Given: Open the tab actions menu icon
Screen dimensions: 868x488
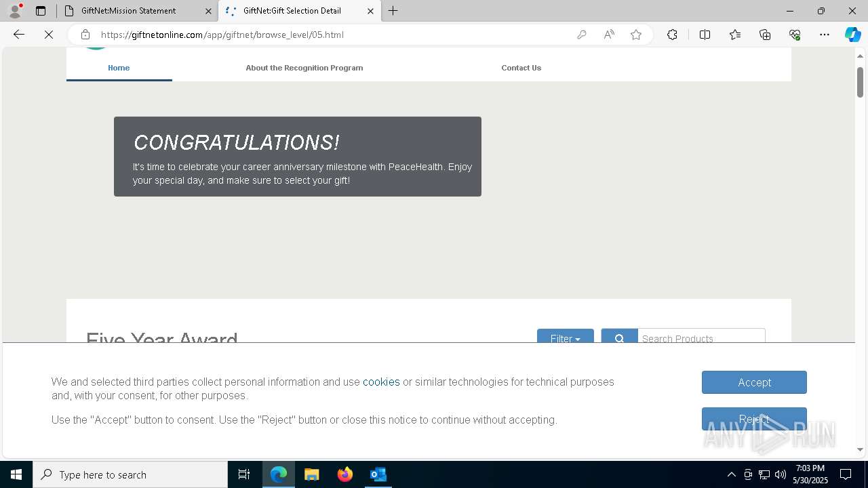Looking at the screenshot, I should (x=41, y=11).
